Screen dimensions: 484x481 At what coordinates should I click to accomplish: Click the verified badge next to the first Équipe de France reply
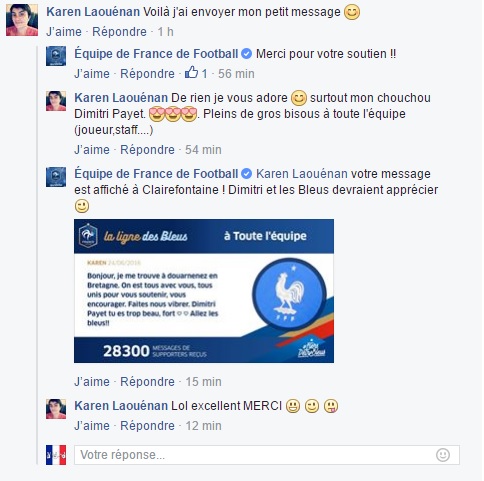[246, 54]
